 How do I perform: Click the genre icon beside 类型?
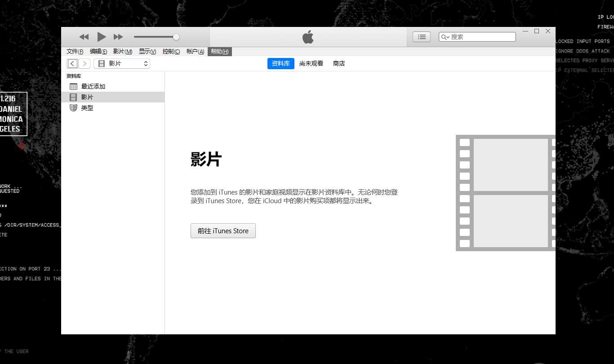pos(73,108)
